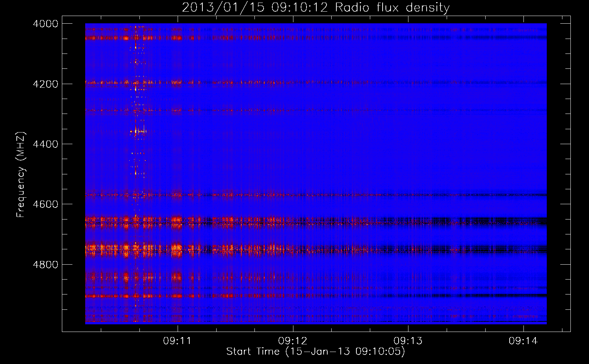Click the thin red line near 4570 MHz at 09:13
Screen dimensions: 589x364
408,195
